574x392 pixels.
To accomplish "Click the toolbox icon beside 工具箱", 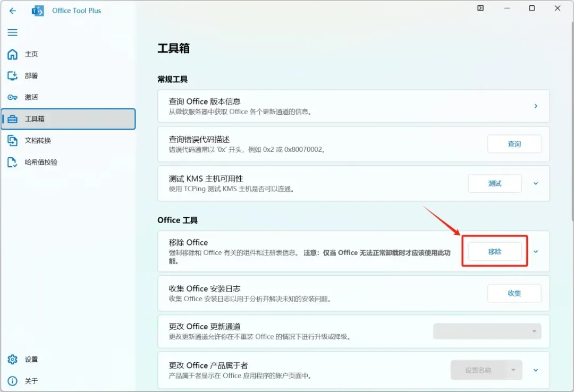I will pos(12,119).
